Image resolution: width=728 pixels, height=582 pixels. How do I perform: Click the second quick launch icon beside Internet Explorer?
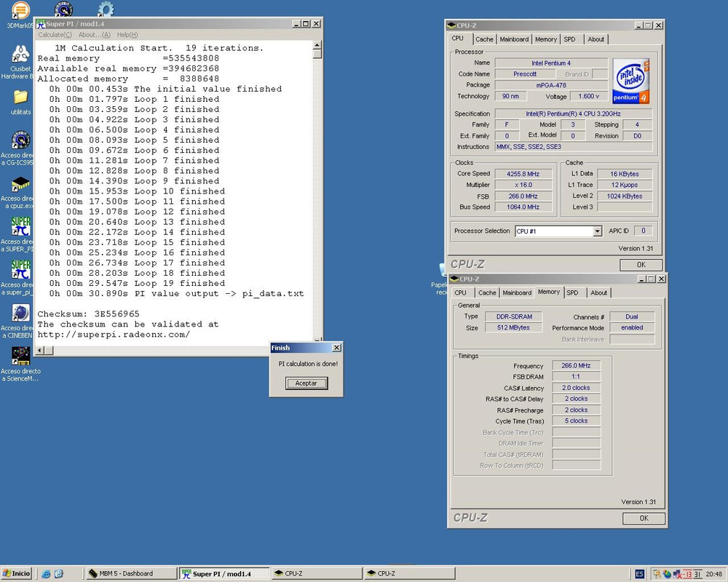pyautogui.click(x=58, y=574)
